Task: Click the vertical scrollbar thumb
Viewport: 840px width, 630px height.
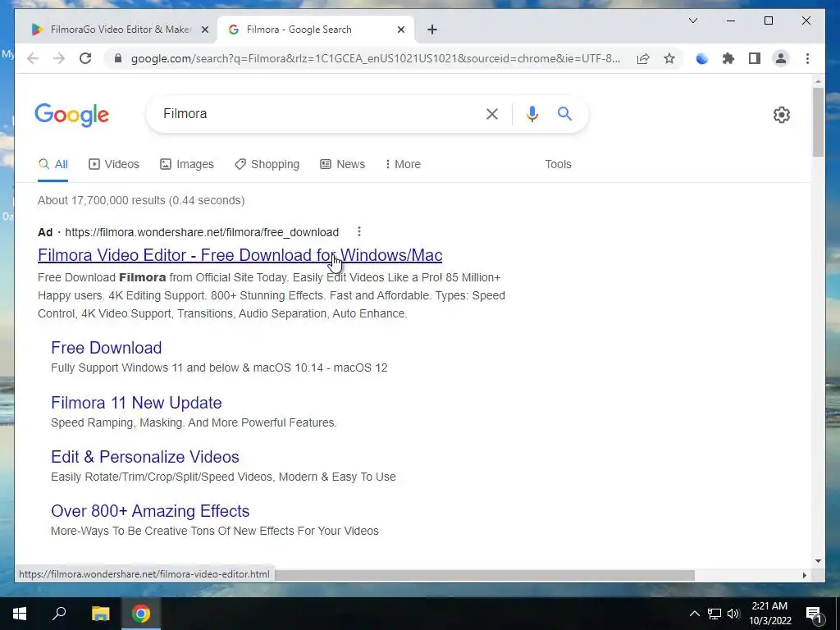Action: point(818,122)
